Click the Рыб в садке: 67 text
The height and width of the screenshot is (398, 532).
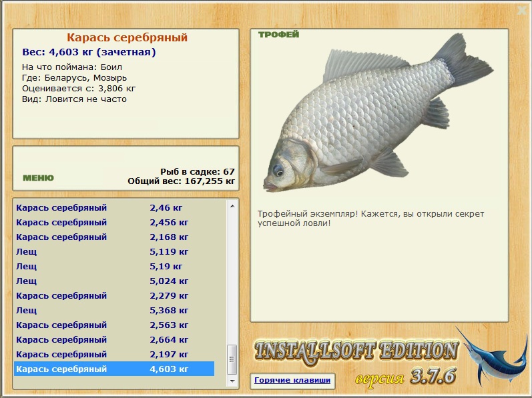tap(198, 172)
